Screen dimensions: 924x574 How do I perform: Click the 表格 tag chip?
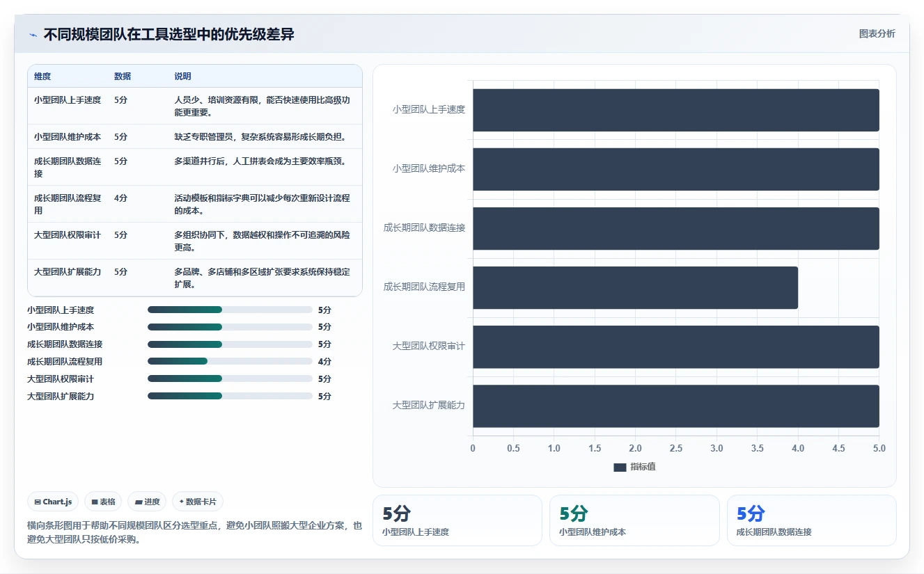point(103,502)
